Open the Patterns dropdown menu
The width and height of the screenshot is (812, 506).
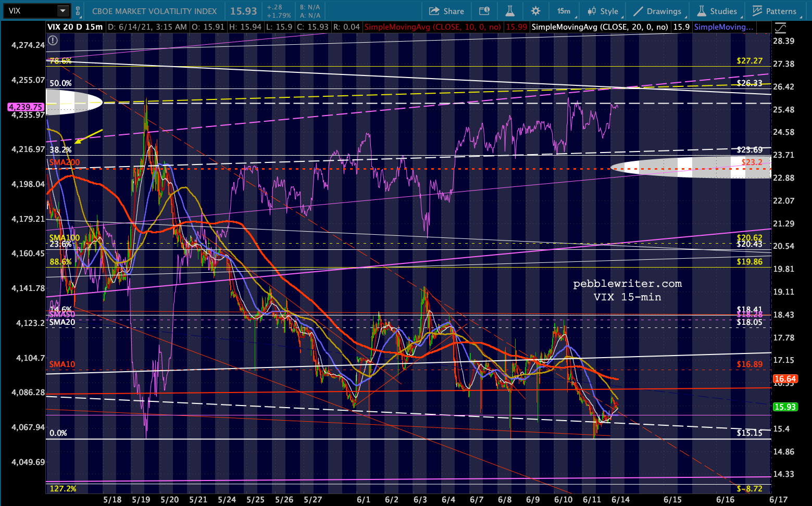point(774,11)
